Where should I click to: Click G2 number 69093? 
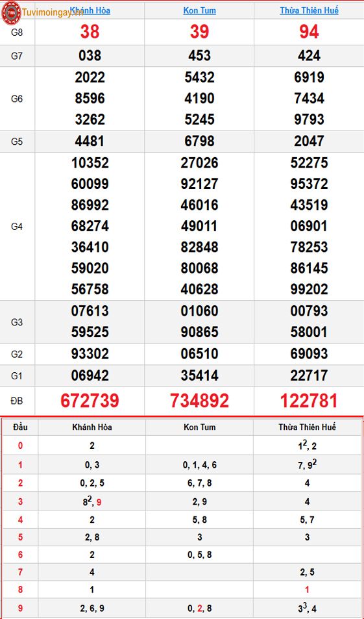309,354
